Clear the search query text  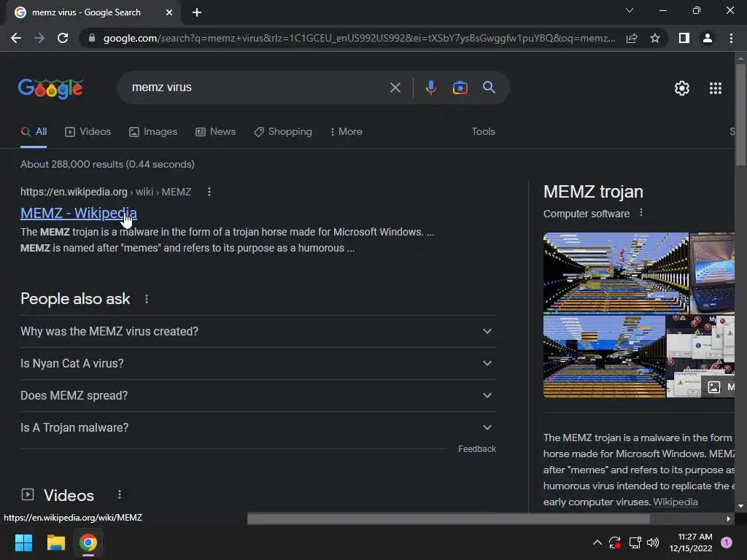395,87
